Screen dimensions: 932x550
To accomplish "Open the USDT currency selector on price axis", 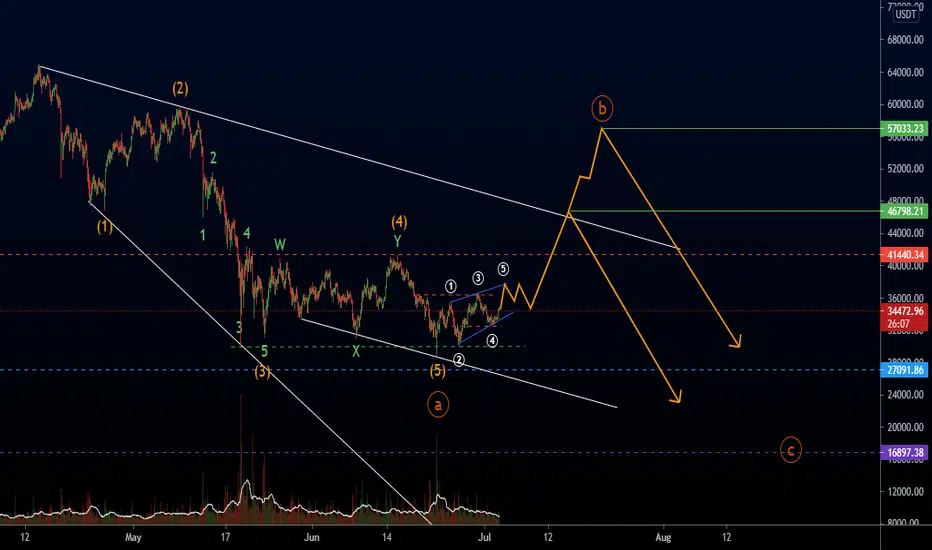I will (x=906, y=14).
